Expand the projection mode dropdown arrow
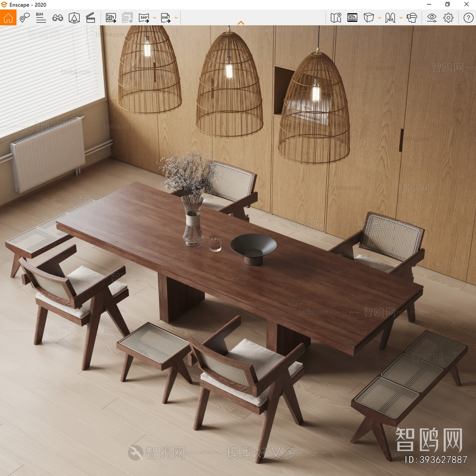Image resolution: width=476 pixels, height=476 pixels. point(379,18)
